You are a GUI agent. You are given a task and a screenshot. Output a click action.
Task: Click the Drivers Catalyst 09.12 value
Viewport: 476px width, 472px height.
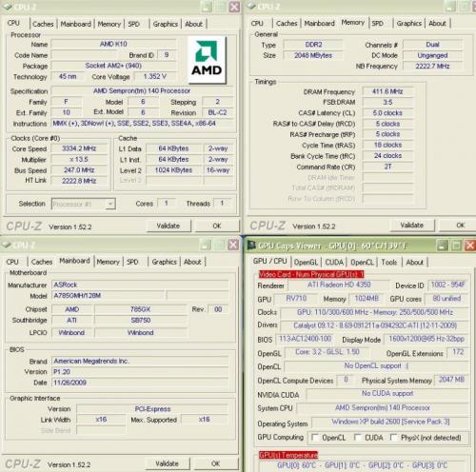[375, 325]
